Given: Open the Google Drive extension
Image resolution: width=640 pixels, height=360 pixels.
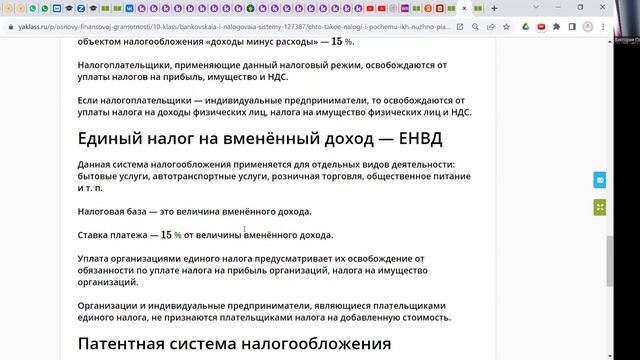Looking at the screenshot, I should (x=526, y=27).
